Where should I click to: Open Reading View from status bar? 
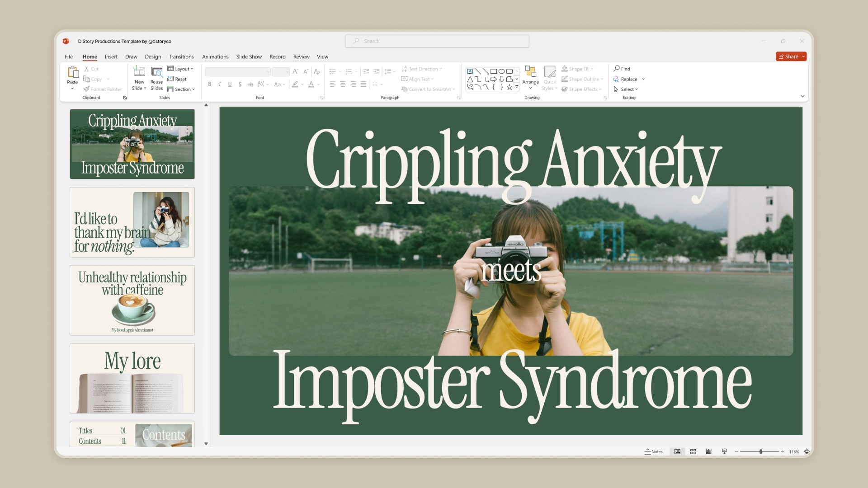(x=708, y=451)
